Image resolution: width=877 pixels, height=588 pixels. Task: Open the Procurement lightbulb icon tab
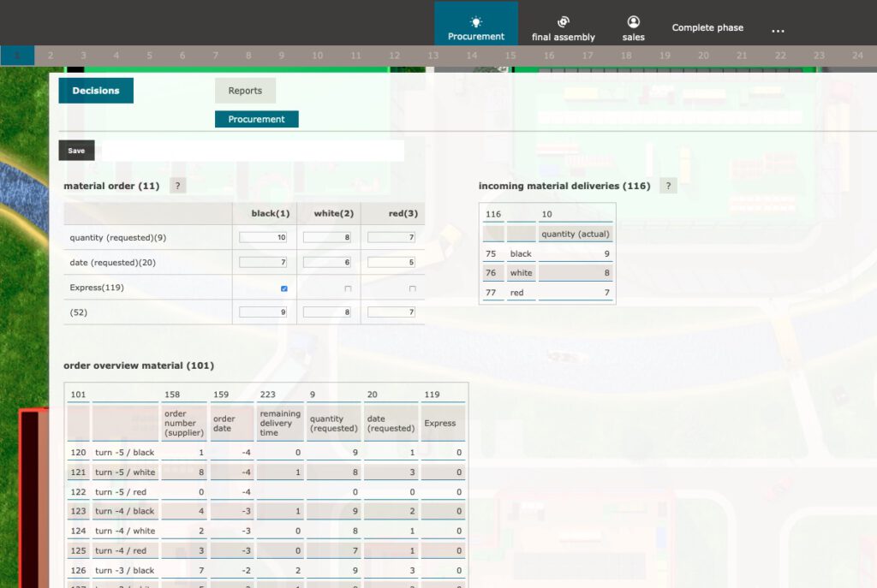pyautogui.click(x=476, y=27)
